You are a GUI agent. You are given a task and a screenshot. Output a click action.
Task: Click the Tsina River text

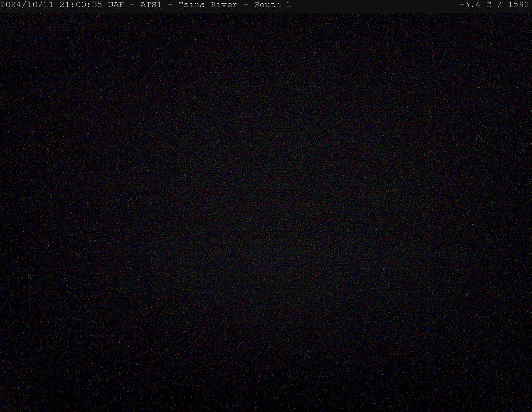point(208,5)
